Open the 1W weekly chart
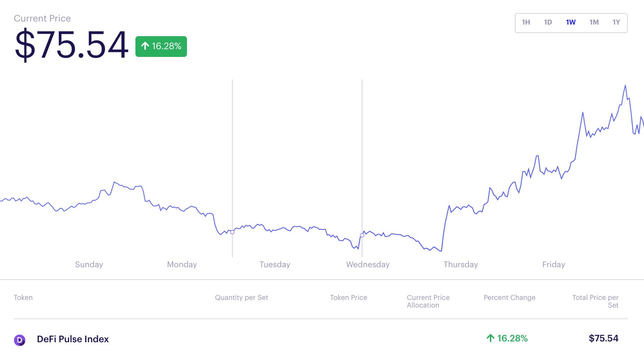Viewport: 644px width, 363px height. (x=570, y=22)
